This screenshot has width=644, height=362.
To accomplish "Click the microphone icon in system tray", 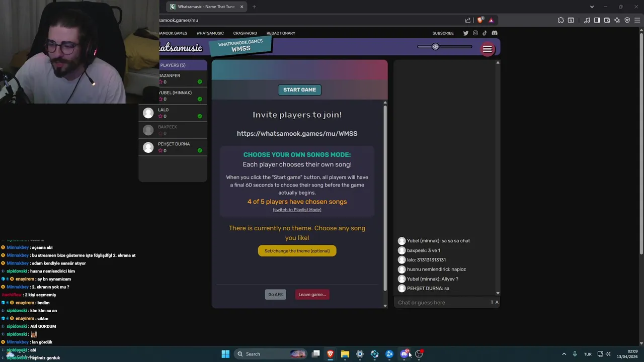I will pyautogui.click(x=575, y=354).
